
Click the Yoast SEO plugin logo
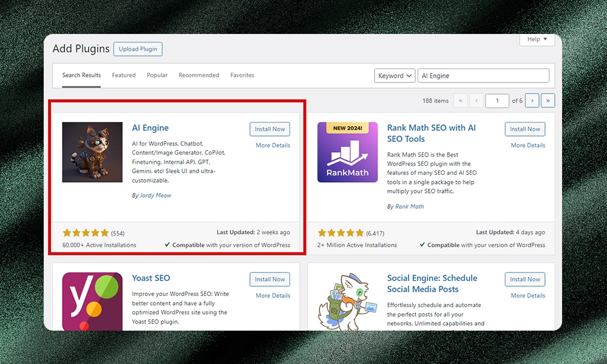92,301
